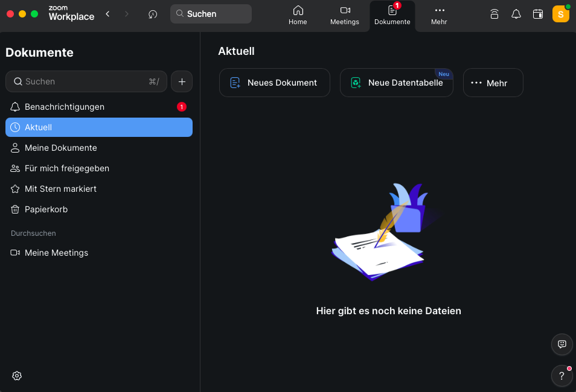Open the Mehr tab in top navigation
The height and width of the screenshot is (392, 576).
coord(439,16)
